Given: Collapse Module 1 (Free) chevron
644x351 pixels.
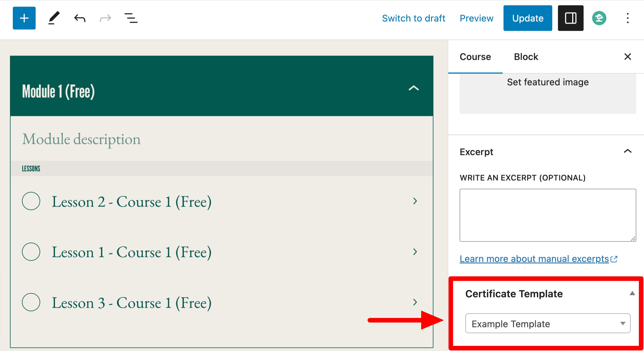Looking at the screenshot, I should tap(413, 88).
